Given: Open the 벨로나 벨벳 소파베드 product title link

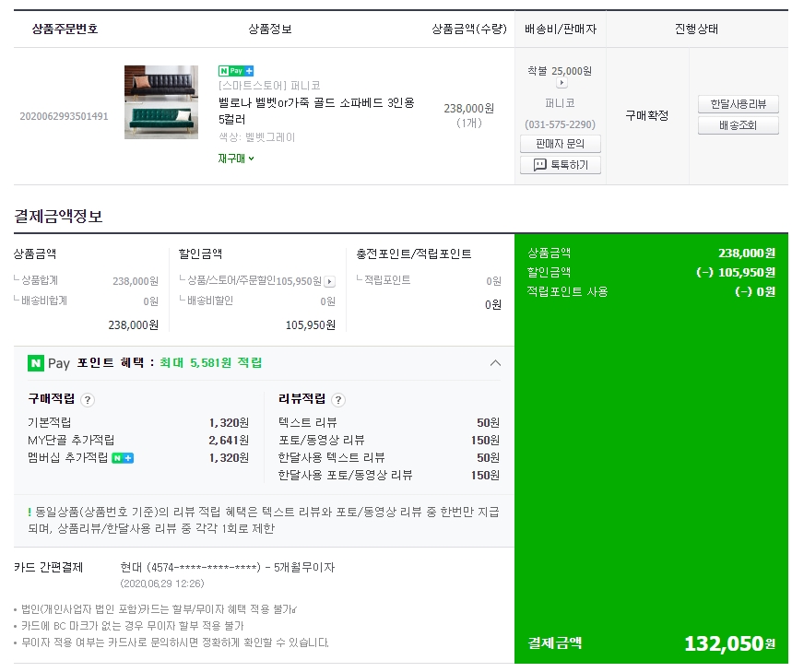Looking at the screenshot, I should pyautogui.click(x=316, y=111).
